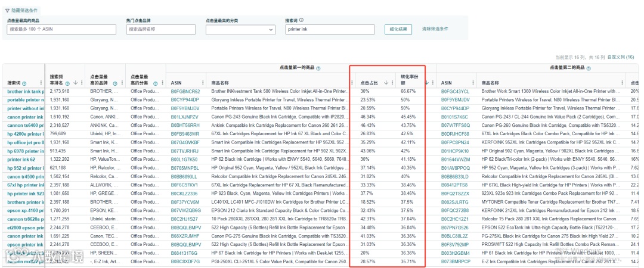Select the rank value 799,689
The image size is (644, 268).
coord(58,134)
